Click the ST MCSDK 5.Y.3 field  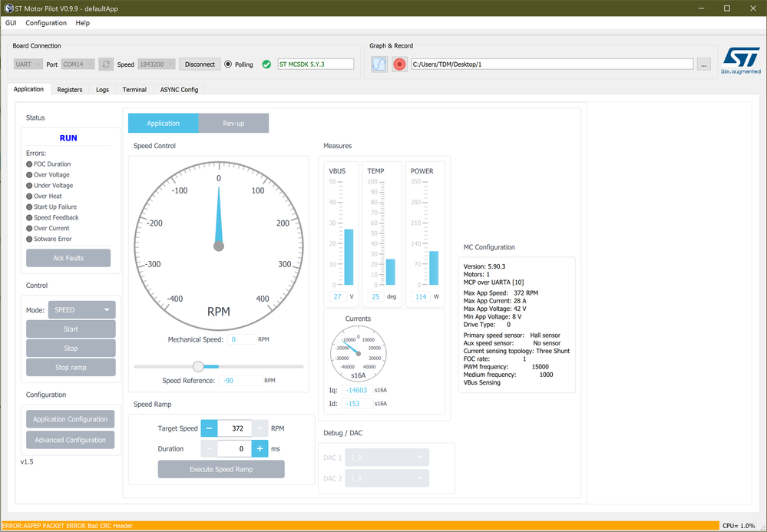click(316, 64)
